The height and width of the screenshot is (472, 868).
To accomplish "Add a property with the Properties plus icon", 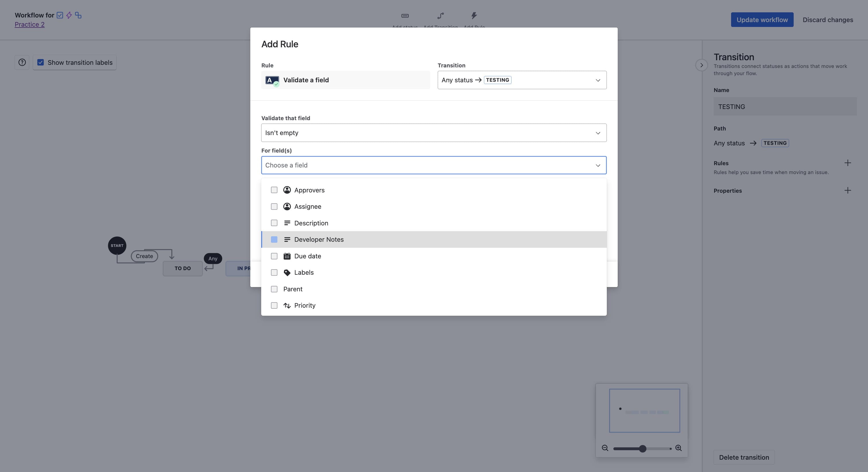I will [848, 191].
